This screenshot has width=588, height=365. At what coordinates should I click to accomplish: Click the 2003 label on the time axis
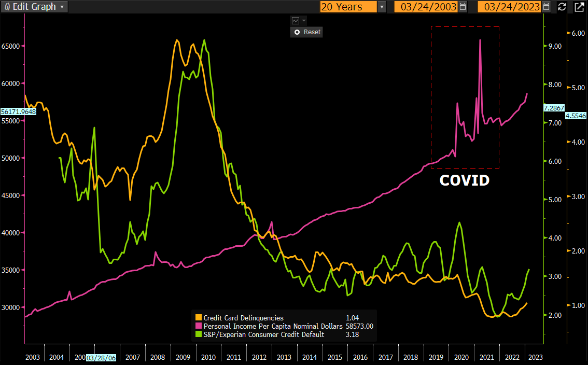click(33, 357)
